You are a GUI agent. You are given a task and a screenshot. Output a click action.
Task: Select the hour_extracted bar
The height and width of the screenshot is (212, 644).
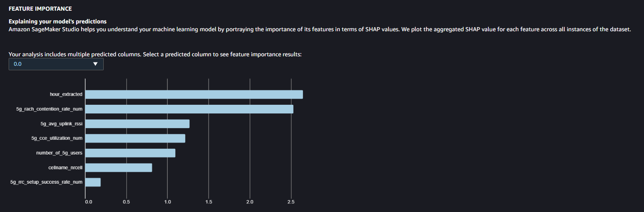click(x=194, y=94)
